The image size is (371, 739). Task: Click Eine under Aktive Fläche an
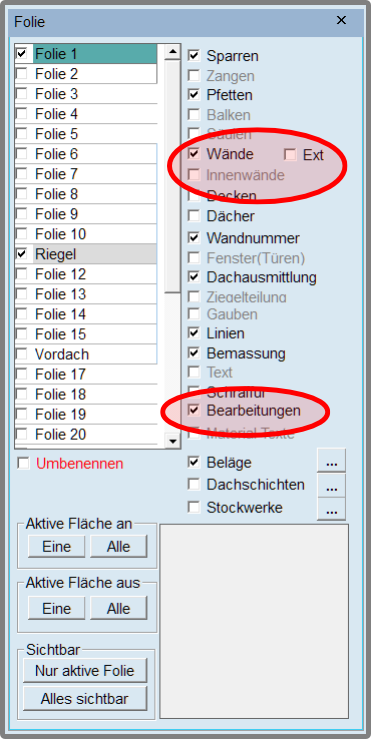tap(57, 547)
